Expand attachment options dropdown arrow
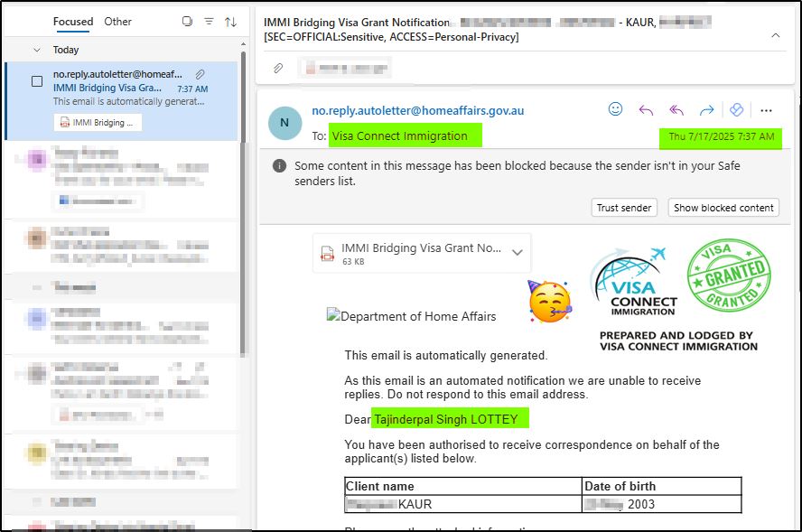 coord(518,252)
